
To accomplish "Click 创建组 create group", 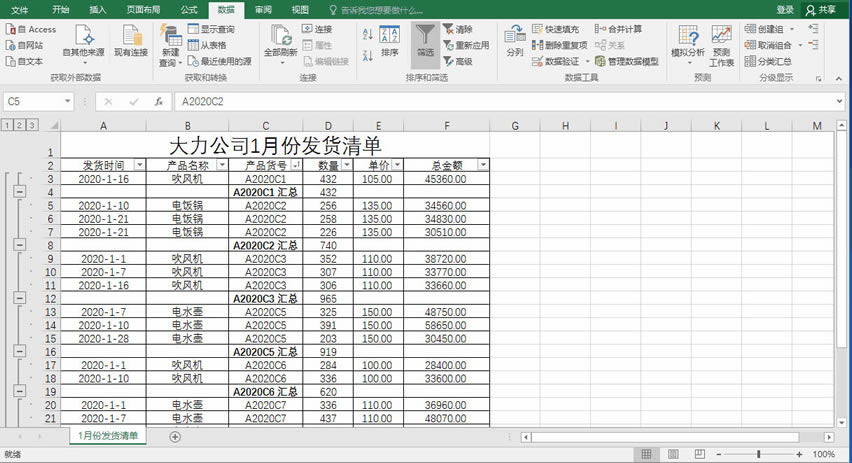I will (x=764, y=29).
